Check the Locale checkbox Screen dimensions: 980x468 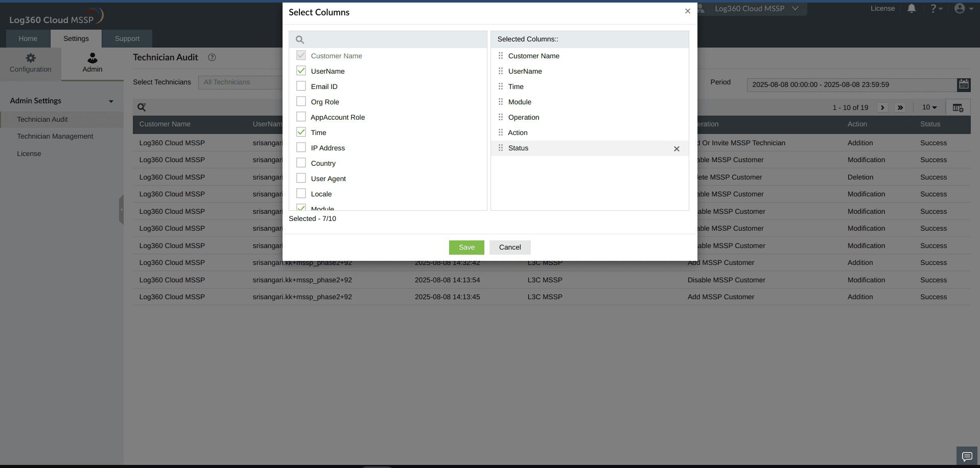(301, 193)
